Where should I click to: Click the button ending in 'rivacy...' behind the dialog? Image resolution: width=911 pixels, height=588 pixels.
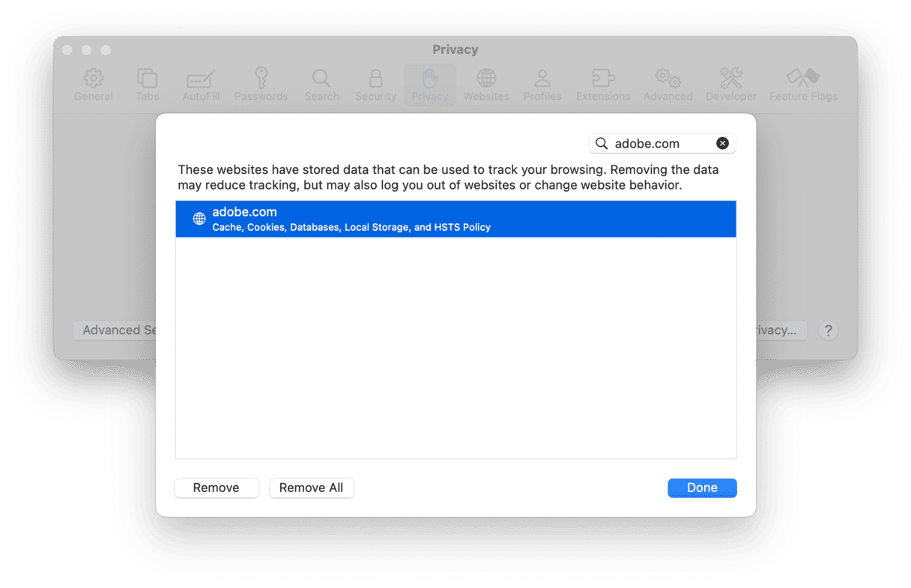(x=781, y=330)
